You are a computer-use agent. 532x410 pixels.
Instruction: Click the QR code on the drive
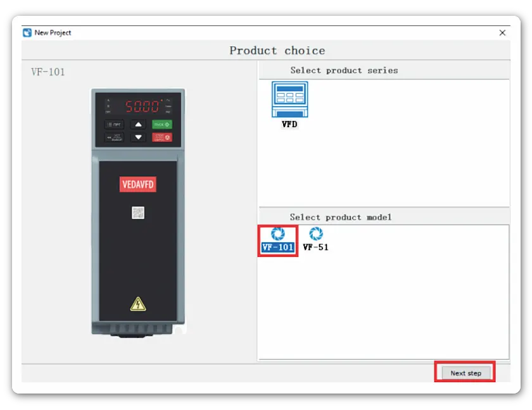pos(138,213)
